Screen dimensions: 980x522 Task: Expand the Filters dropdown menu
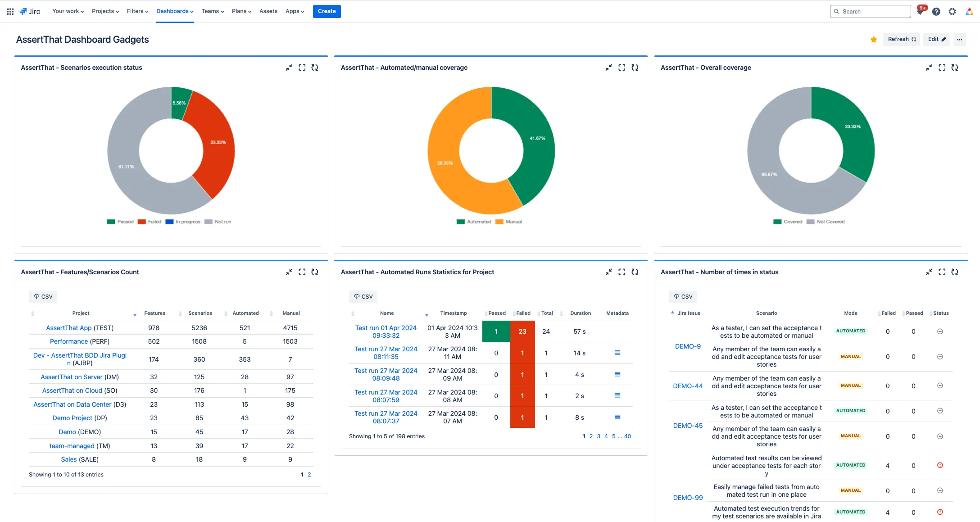(137, 11)
